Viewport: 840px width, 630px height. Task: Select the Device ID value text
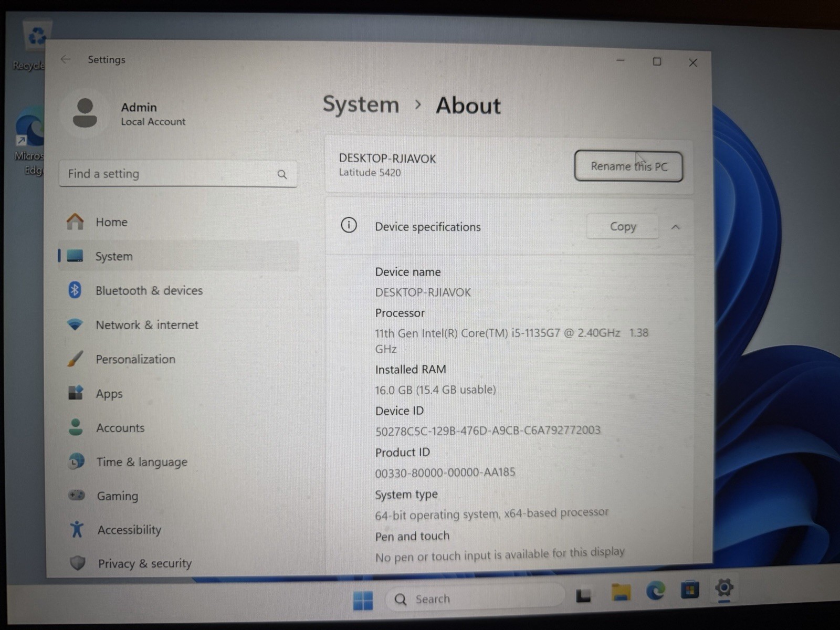coord(487,430)
